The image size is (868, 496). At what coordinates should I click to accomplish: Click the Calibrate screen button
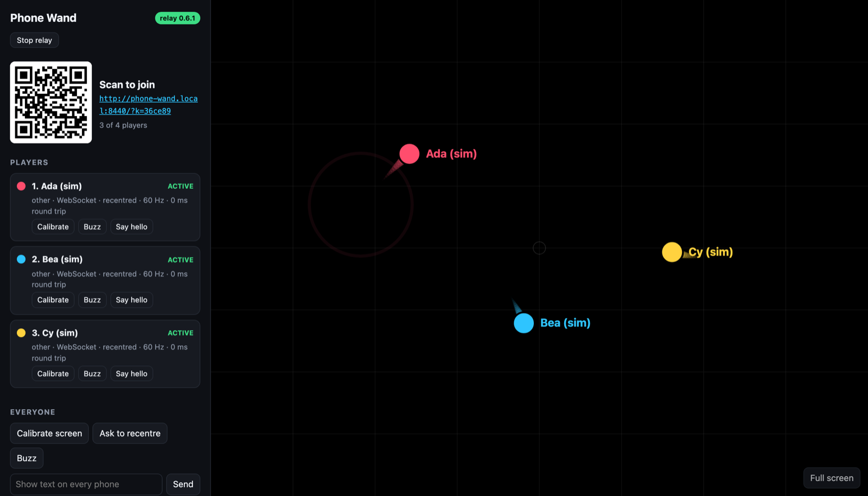point(49,434)
